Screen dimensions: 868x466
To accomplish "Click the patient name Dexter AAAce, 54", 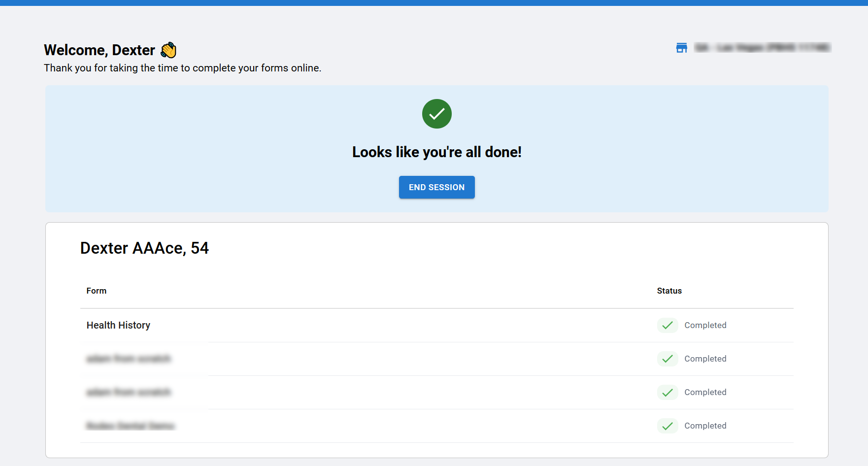I will [x=144, y=248].
